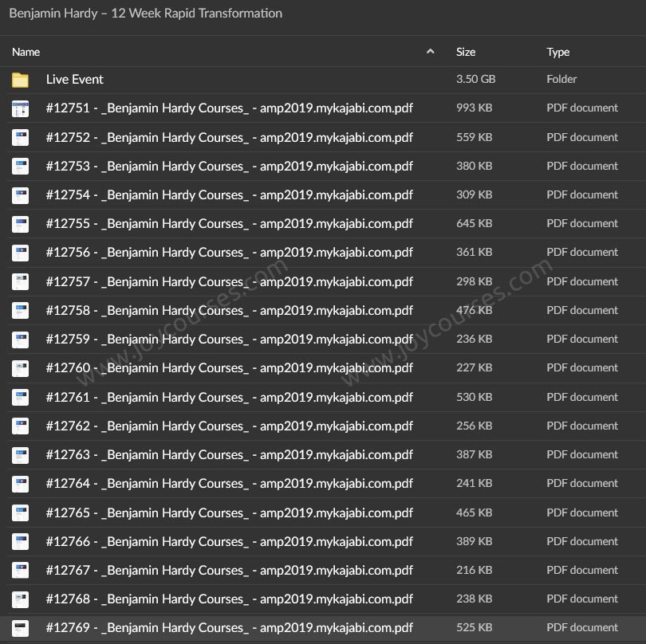Select file name starting with #12757
The image size is (646, 644).
click(230, 282)
